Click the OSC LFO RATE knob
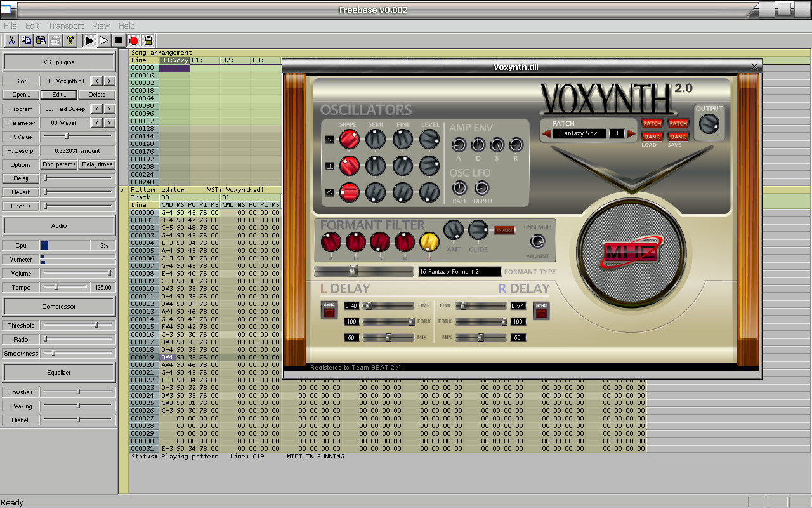This screenshot has width=812, height=508. (x=459, y=188)
